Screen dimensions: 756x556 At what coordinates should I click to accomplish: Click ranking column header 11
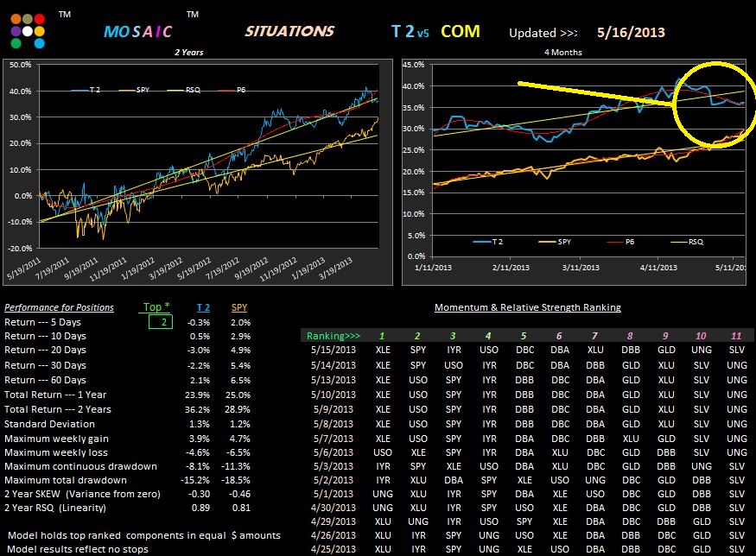click(736, 336)
